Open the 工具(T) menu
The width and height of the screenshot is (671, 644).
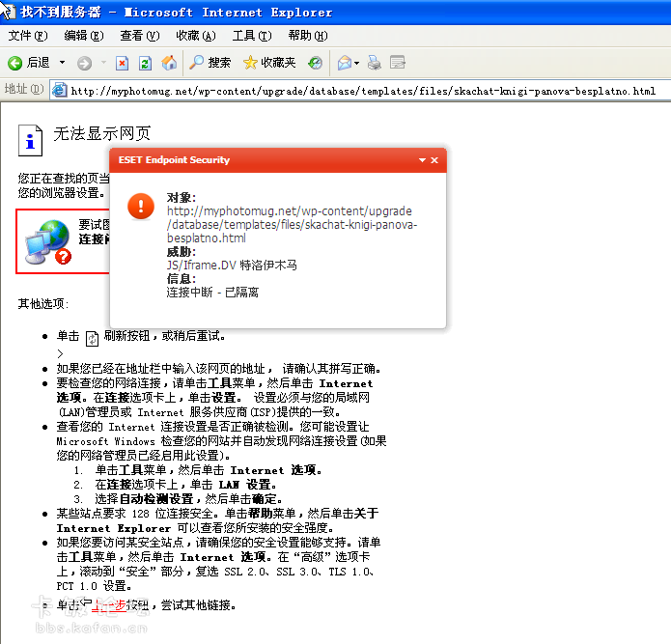(x=251, y=36)
